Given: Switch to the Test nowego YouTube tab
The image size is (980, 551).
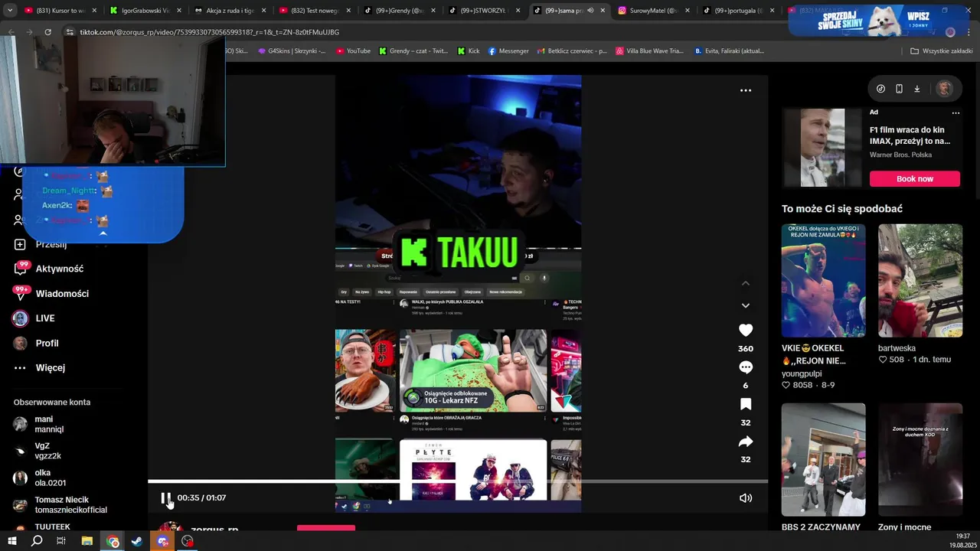Looking at the screenshot, I should pyautogui.click(x=314, y=11).
